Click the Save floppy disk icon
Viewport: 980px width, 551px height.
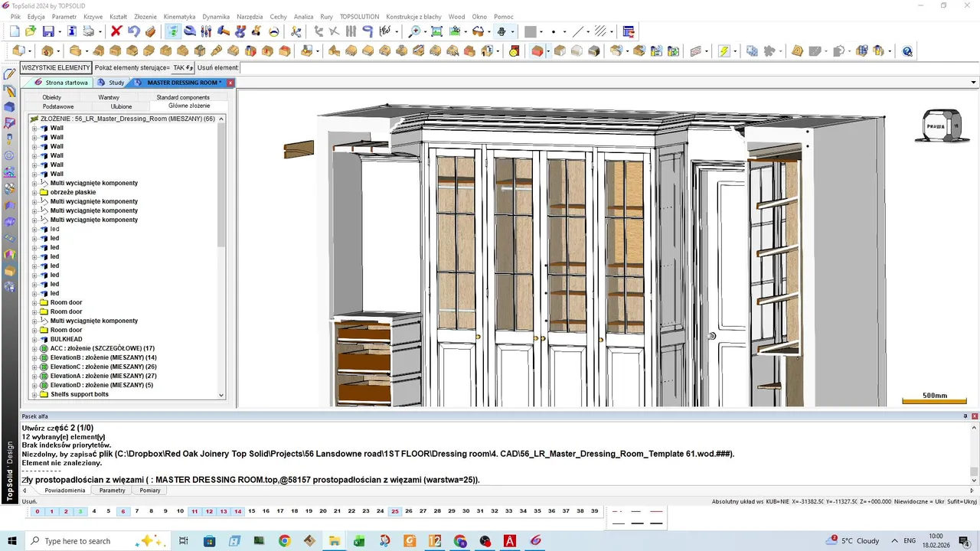(48, 31)
